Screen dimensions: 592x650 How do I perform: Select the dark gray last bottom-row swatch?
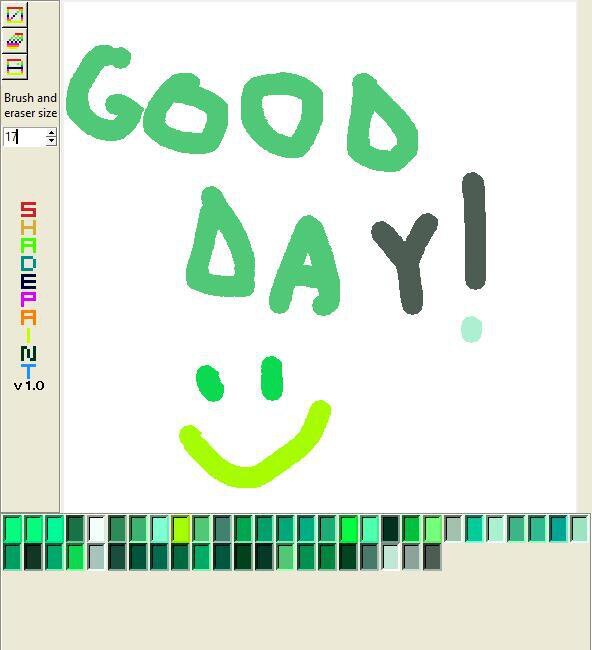[432, 558]
